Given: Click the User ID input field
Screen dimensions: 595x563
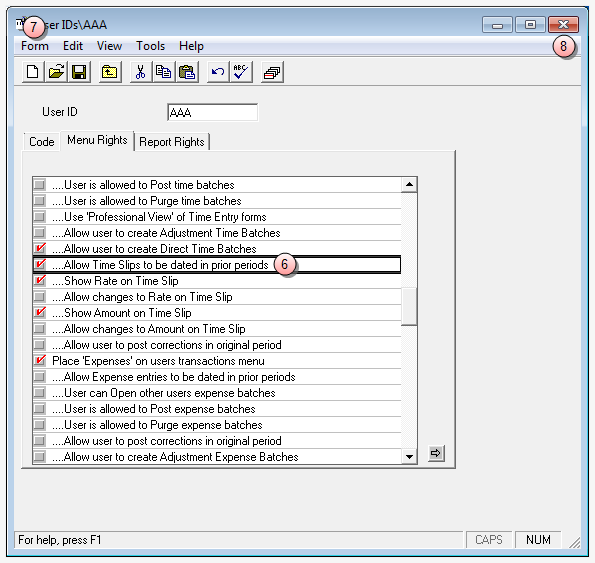Looking at the screenshot, I should tap(212, 112).
